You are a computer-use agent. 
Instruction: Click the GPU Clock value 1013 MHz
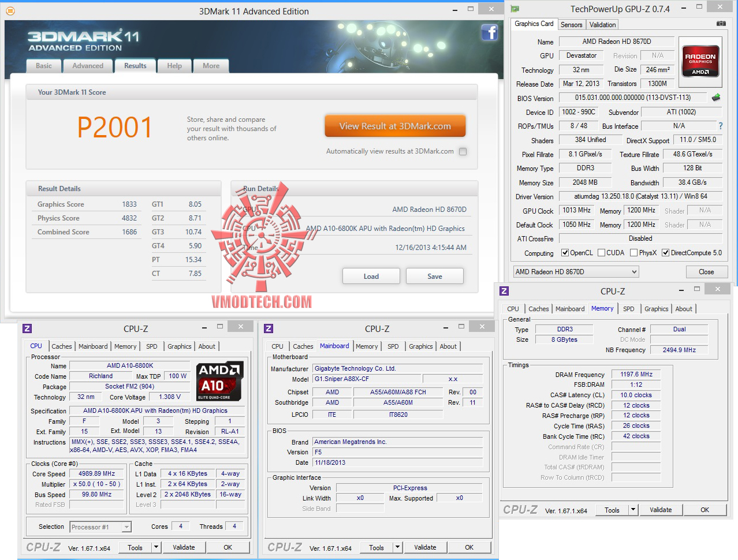tap(576, 210)
